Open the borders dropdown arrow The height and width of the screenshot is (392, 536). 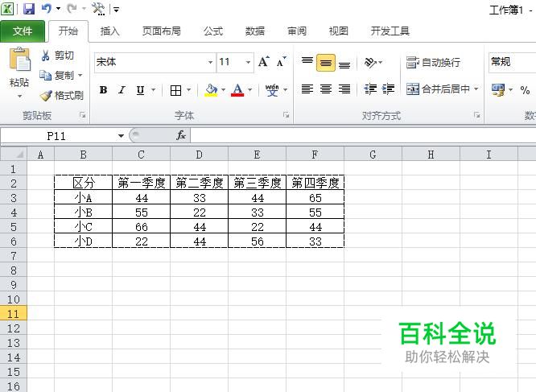pyautogui.click(x=188, y=90)
